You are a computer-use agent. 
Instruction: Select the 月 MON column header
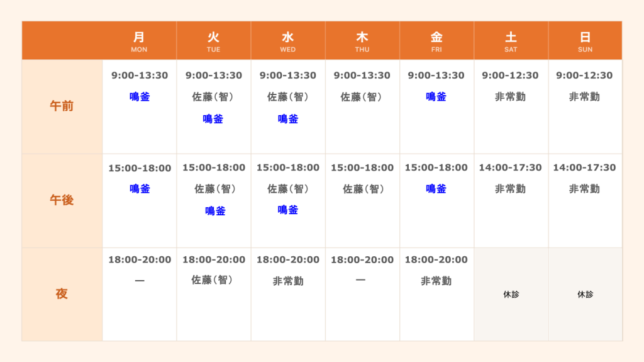tap(139, 41)
